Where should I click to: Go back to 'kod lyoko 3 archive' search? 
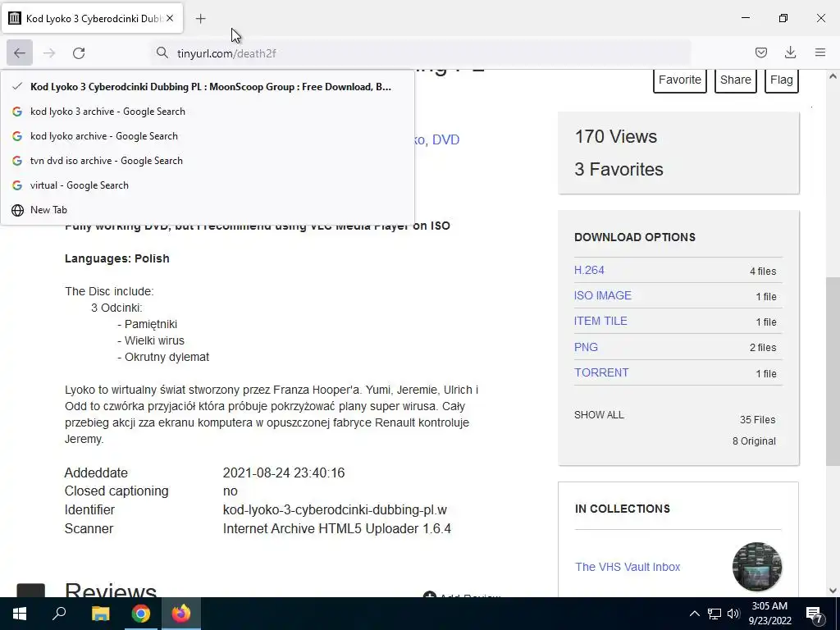[208, 112]
